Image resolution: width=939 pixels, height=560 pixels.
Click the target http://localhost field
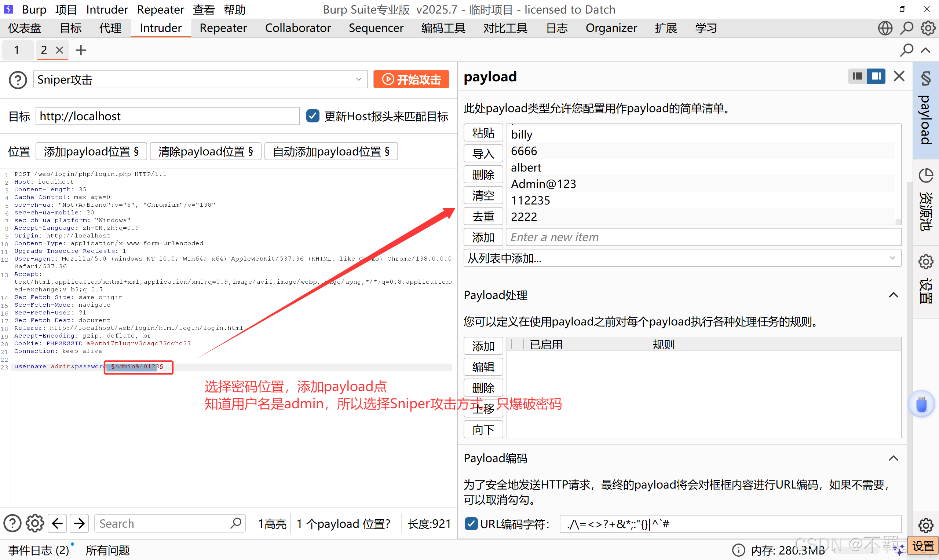pyautogui.click(x=167, y=116)
